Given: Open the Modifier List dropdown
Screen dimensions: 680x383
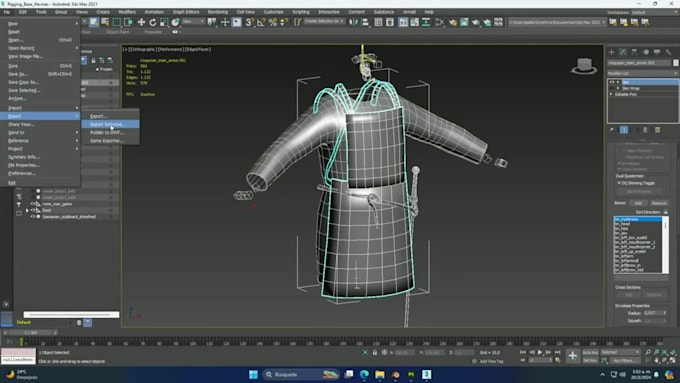Looking at the screenshot, I should coord(643,73).
